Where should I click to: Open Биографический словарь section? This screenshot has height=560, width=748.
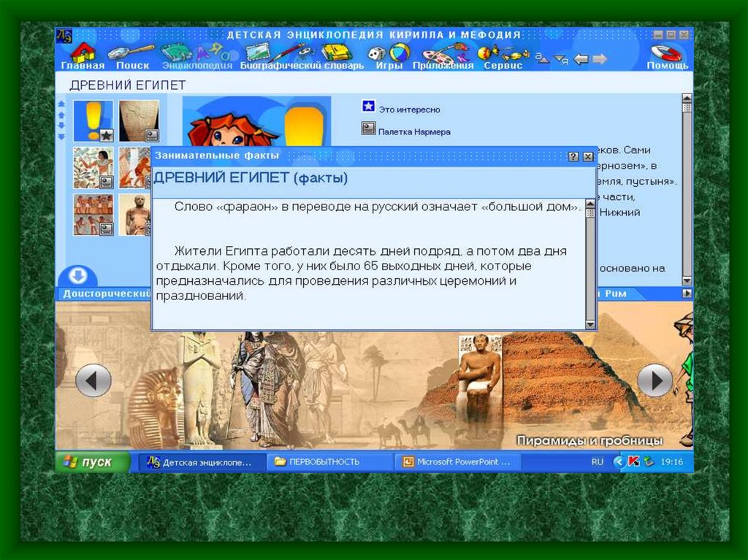click(302, 57)
